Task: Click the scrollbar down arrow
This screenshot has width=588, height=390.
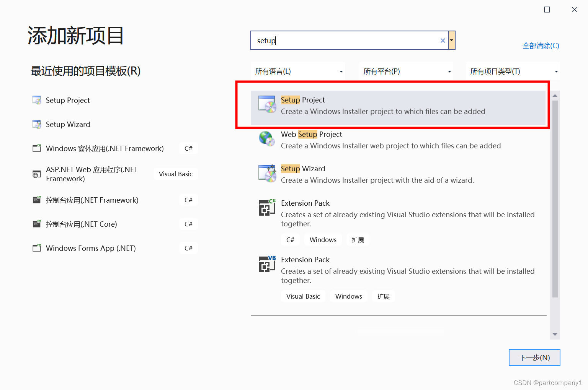Action: tap(555, 335)
